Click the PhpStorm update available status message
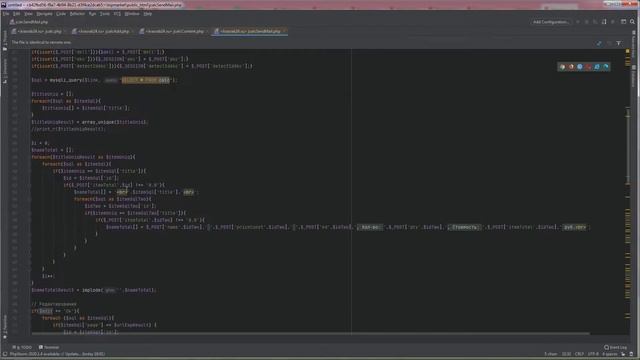The width and height of the screenshot is (640, 360). 57,354
